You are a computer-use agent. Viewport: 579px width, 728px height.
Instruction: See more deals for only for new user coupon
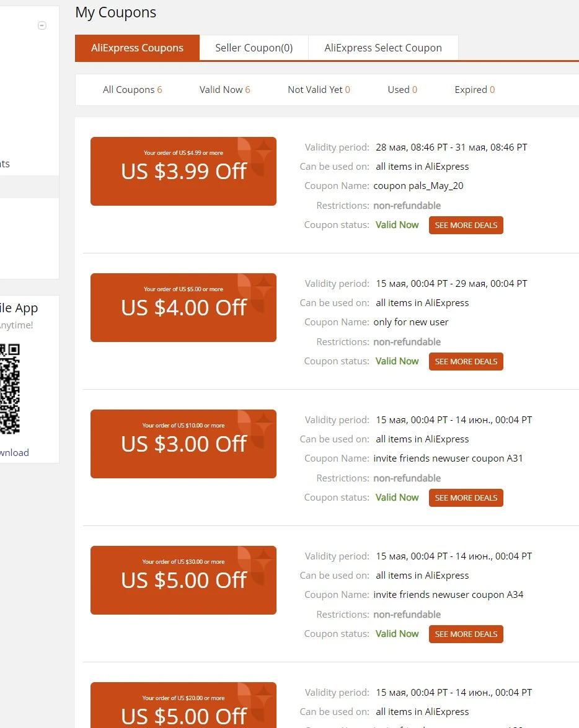tap(466, 362)
